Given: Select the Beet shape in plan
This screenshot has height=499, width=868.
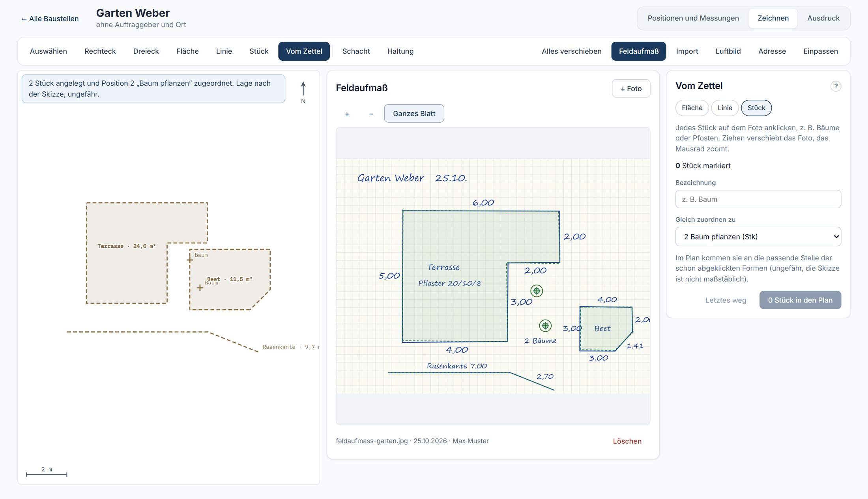Looking at the screenshot, I should pyautogui.click(x=230, y=279).
